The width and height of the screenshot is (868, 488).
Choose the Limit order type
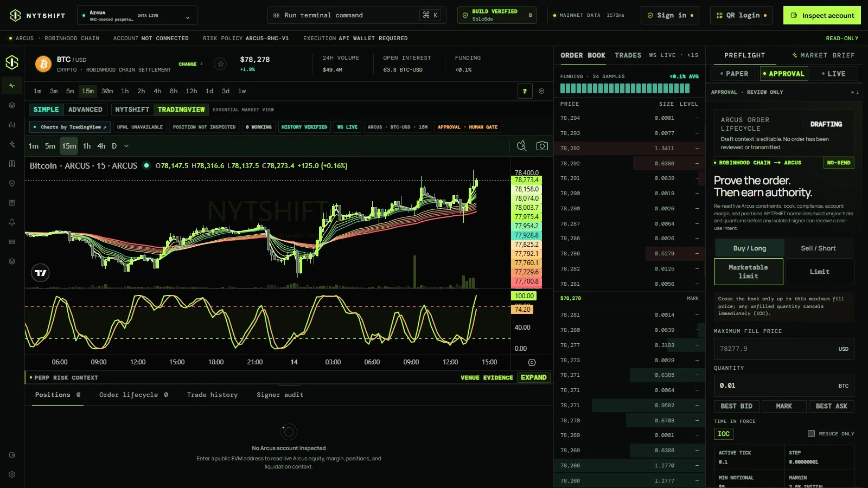pos(819,272)
